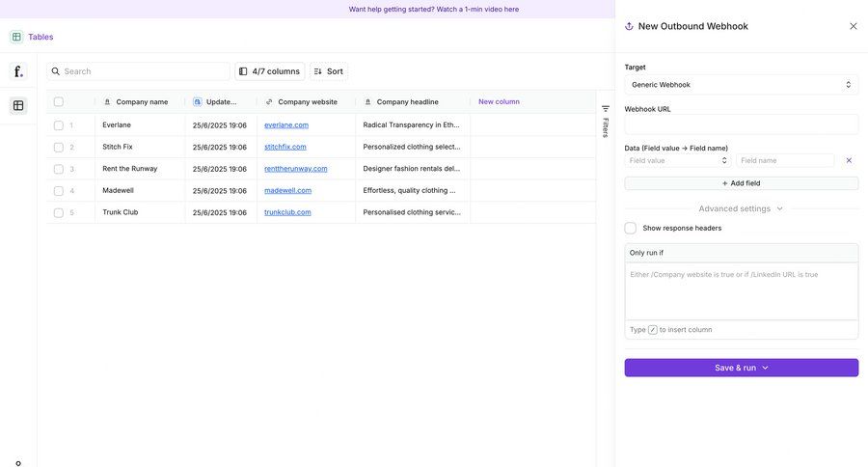Check the Stitch Fix row checkbox
868x467 pixels.
pyautogui.click(x=59, y=148)
